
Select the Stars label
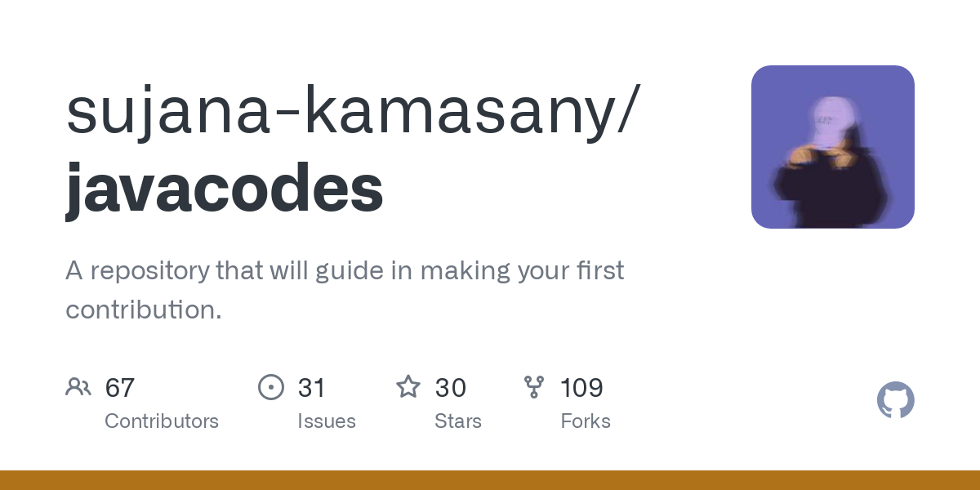coord(458,421)
